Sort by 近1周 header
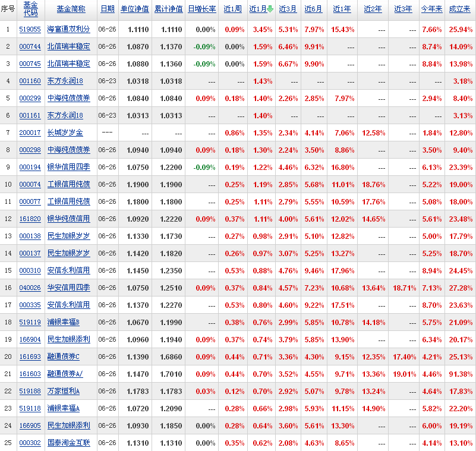Viewport: 476px width, 451px height. (233, 9)
